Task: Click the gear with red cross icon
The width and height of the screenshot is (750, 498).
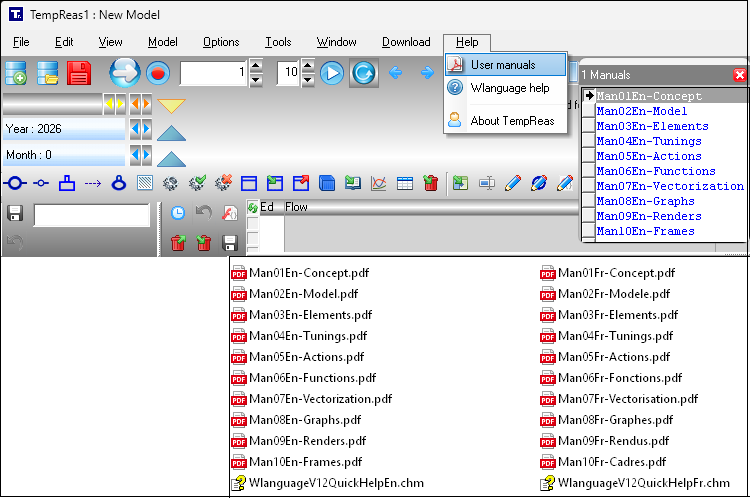Action: (223, 183)
